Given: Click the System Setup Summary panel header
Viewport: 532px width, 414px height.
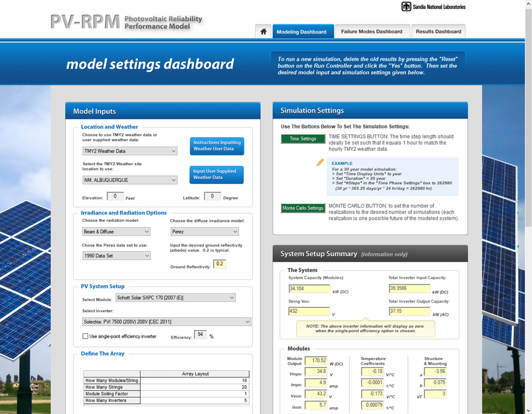Looking at the screenshot, I should (x=370, y=253).
